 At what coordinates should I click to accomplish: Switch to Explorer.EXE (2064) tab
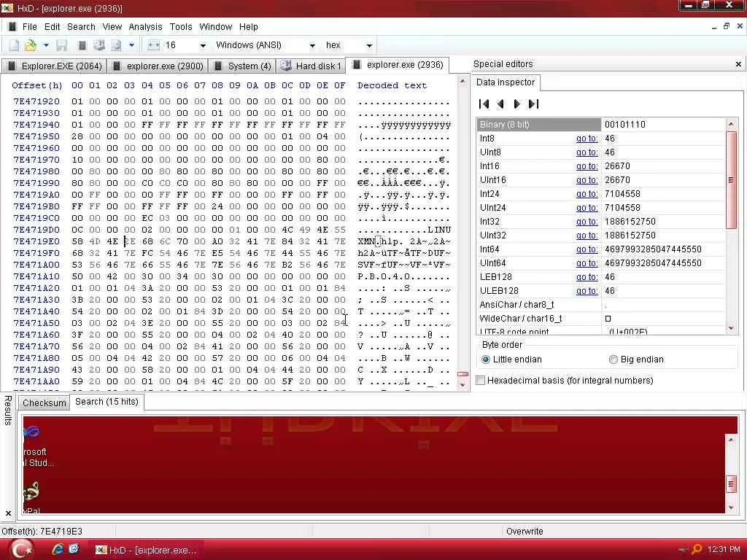(x=54, y=66)
